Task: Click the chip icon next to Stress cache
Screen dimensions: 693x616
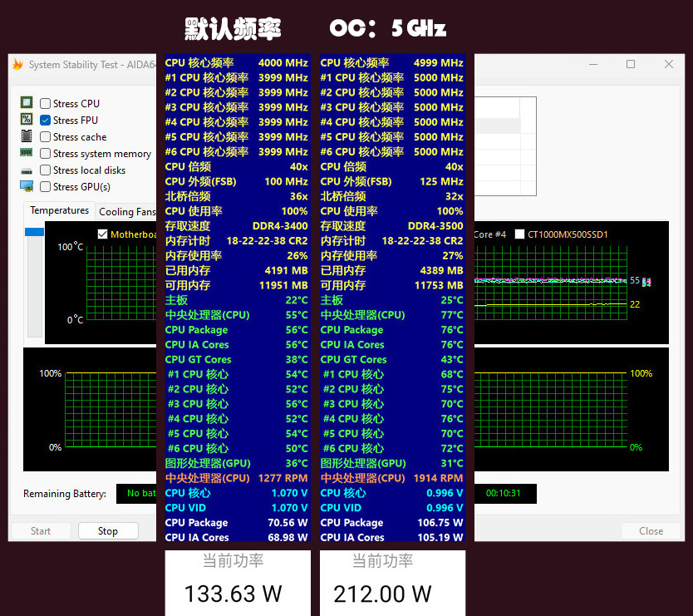Action: [x=27, y=136]
